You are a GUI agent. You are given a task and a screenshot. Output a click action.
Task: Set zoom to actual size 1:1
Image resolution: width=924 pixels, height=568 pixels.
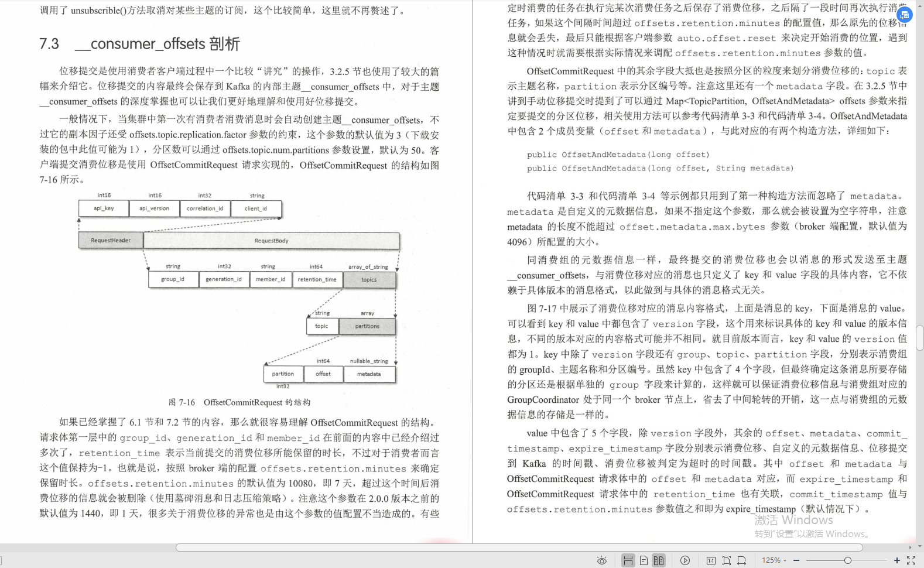point(711,560)
